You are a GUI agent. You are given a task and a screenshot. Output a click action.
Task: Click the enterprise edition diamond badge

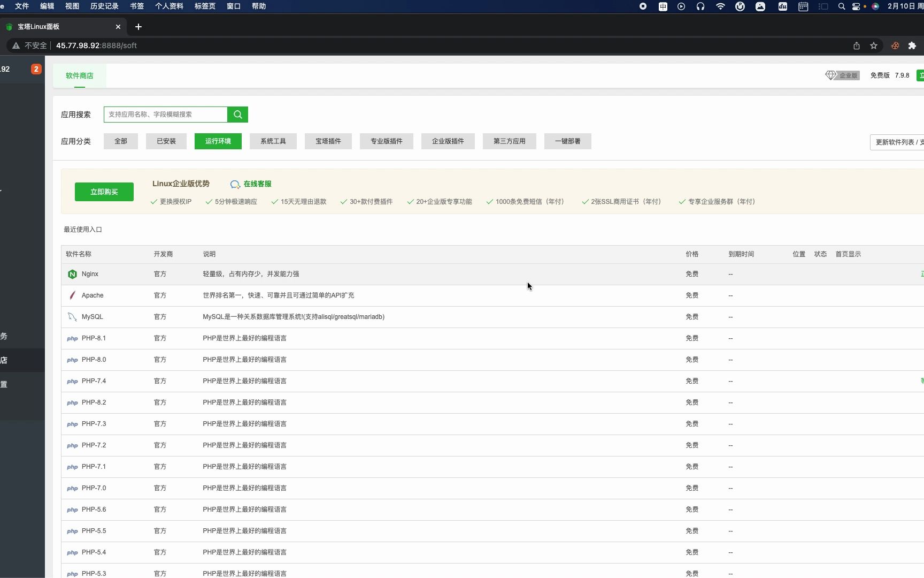842,75
